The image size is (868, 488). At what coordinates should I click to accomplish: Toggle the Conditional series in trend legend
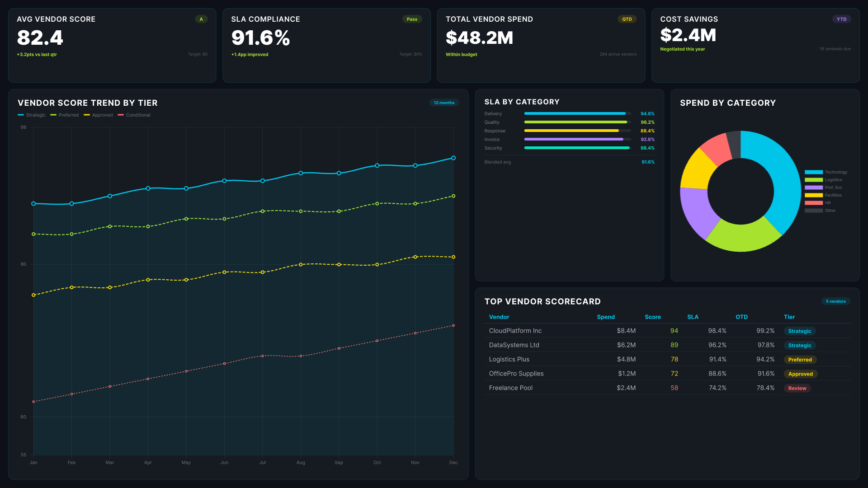(x=134, y=115)
